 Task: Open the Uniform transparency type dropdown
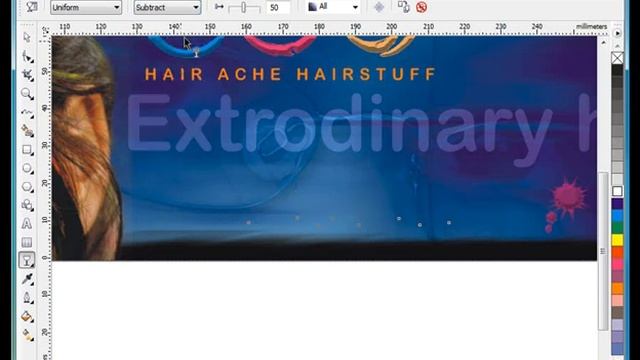point(86,7)
